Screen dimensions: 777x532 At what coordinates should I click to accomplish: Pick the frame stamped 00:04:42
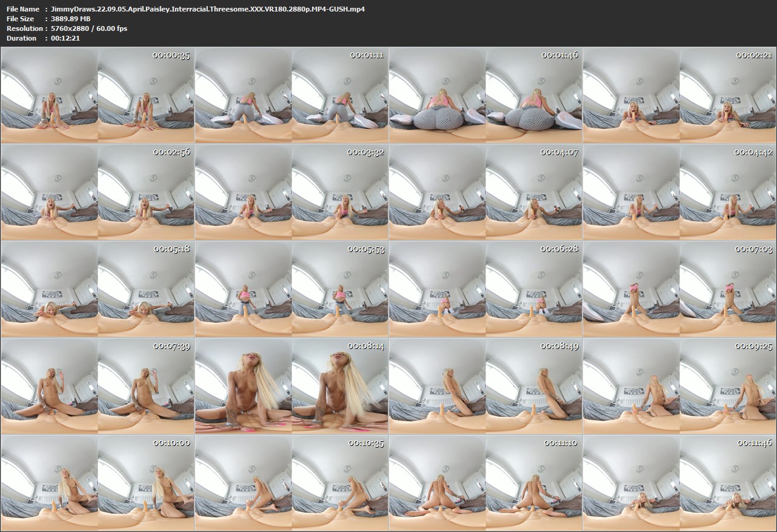[x=679, y=193]
